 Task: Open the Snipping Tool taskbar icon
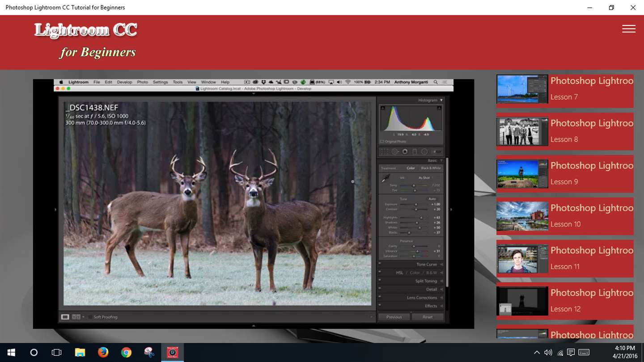click(x=149, y=353)
